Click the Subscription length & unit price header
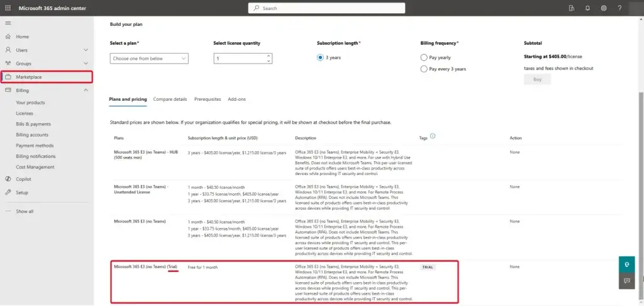The width and height of the screenshot is (644, 306). tap(223, 138)
